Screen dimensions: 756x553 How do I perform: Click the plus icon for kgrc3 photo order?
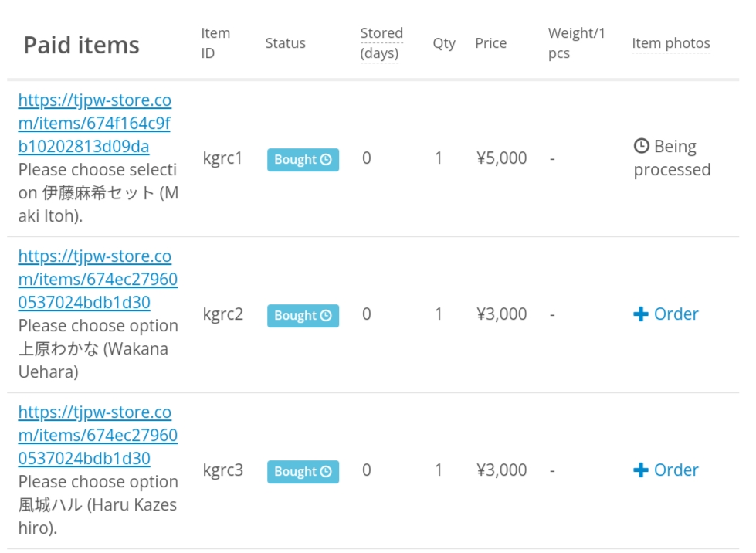tap(640, 470)
